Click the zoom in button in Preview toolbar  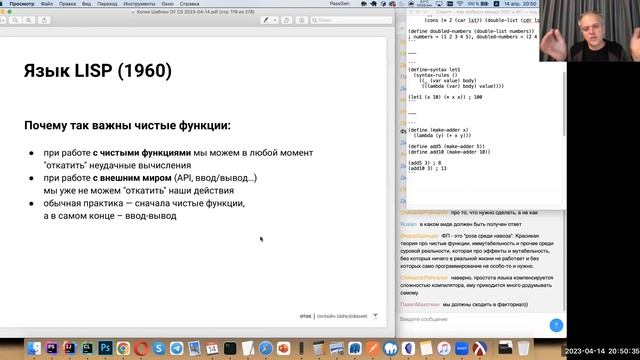point(29,20)
